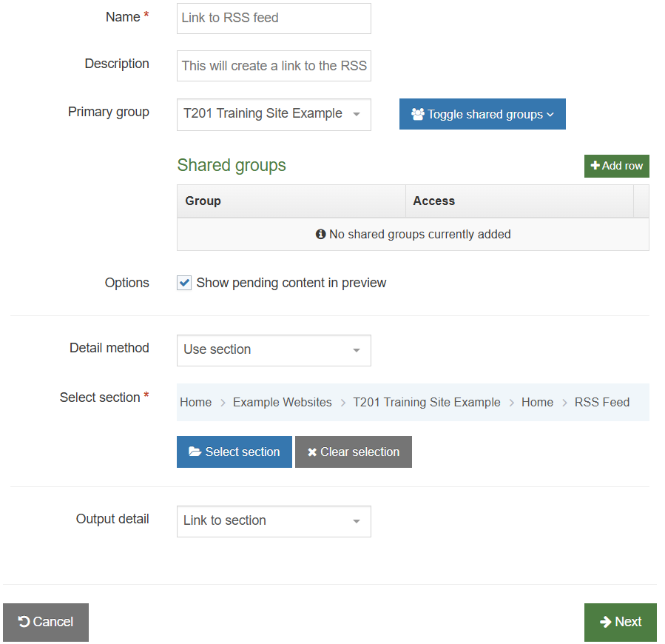Expand the Toggle shared groups menu

click(482, 114)
